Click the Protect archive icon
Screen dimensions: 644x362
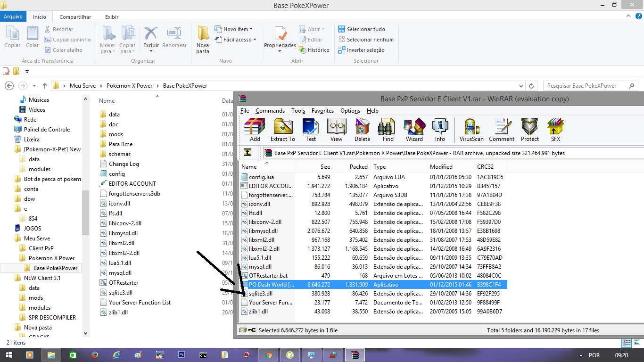(529, 130)
